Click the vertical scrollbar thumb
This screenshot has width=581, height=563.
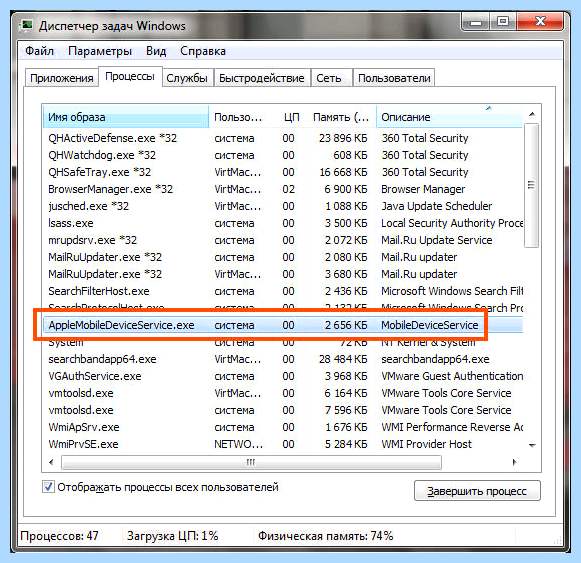tap(531, 185)
